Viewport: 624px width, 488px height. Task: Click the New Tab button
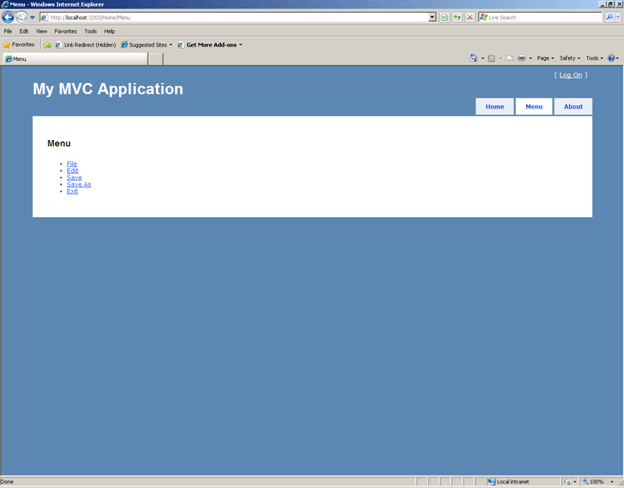click(x=156, y=59)
